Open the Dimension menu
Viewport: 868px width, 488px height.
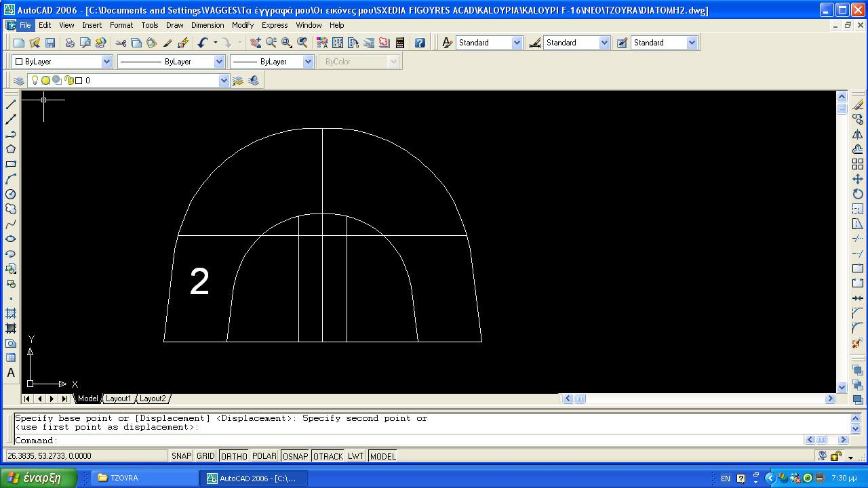click(208, 25)
